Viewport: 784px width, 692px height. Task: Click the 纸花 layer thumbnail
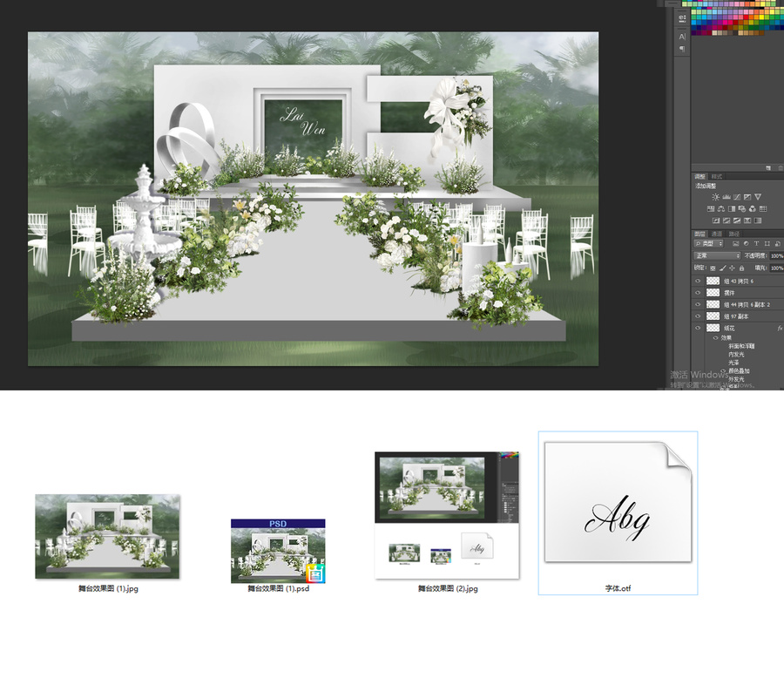click(x=713, y=328)
